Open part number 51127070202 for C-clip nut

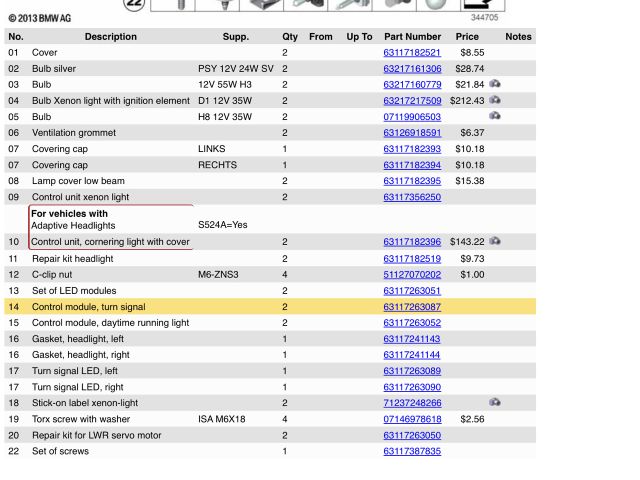(x=412, y=275)
